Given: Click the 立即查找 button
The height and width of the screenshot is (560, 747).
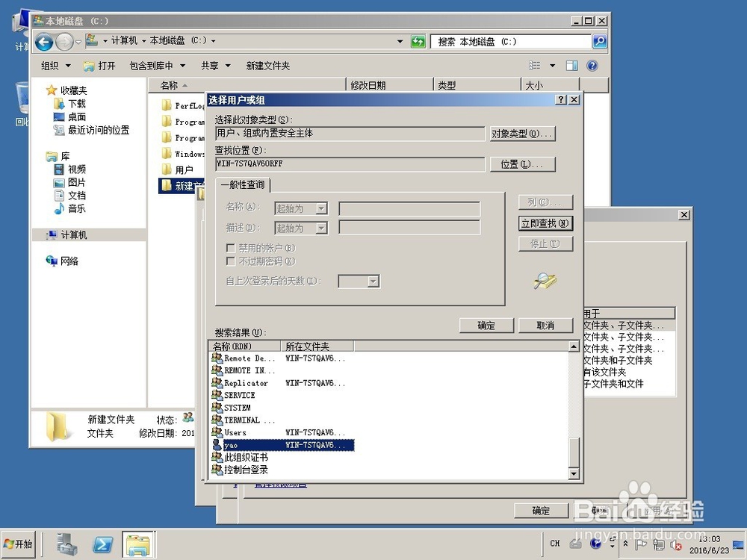Looking at the screenshot, I should 545,223.
